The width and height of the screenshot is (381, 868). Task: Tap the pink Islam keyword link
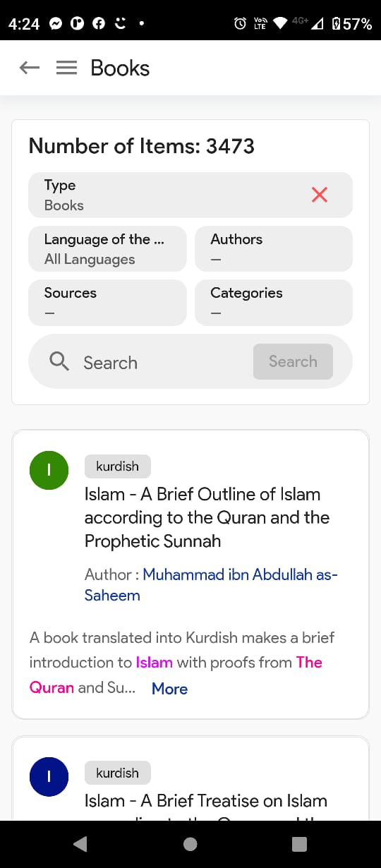point(154,662)
